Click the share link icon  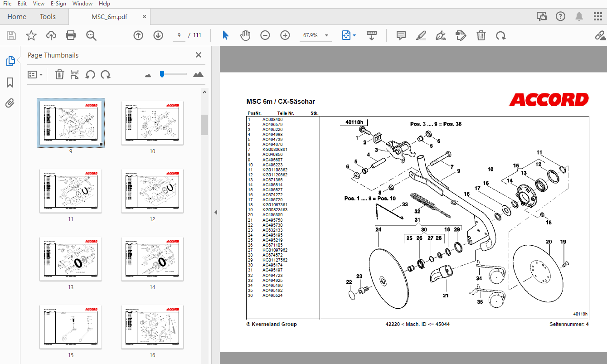click(600, 35)
